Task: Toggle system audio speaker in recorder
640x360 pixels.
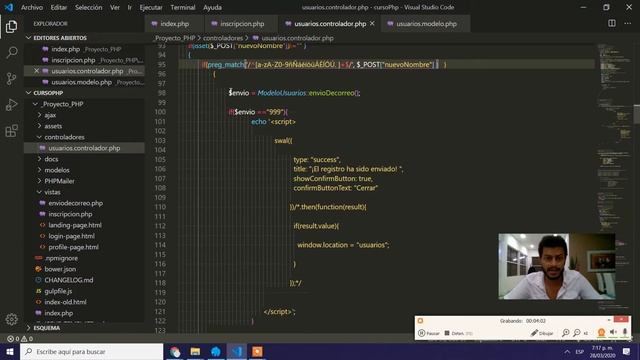Action: coord(613,333)
